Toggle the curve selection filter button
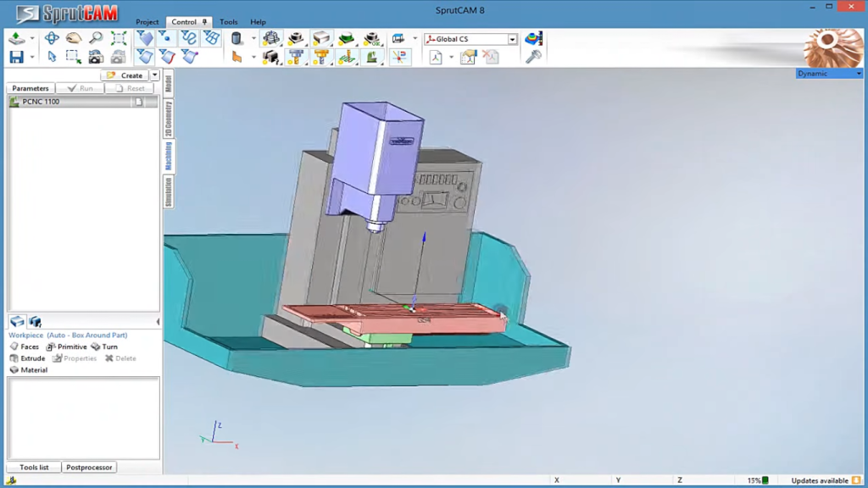 189,38
